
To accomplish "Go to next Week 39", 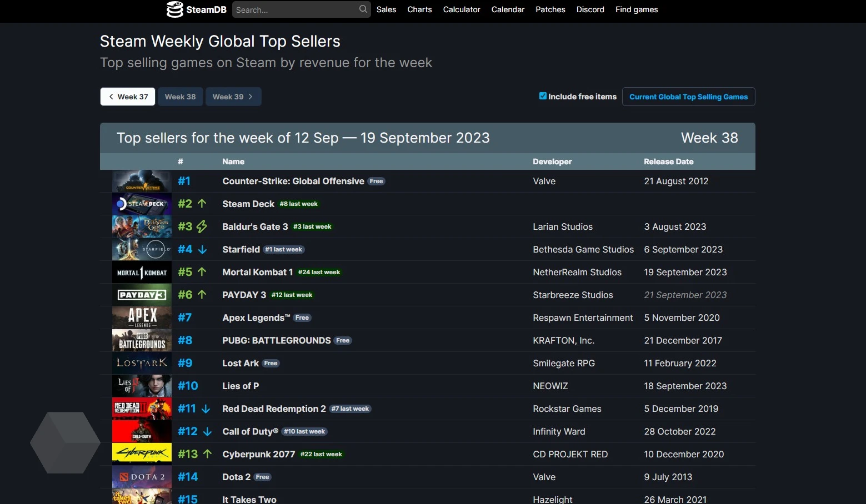I will pos(233,97).
